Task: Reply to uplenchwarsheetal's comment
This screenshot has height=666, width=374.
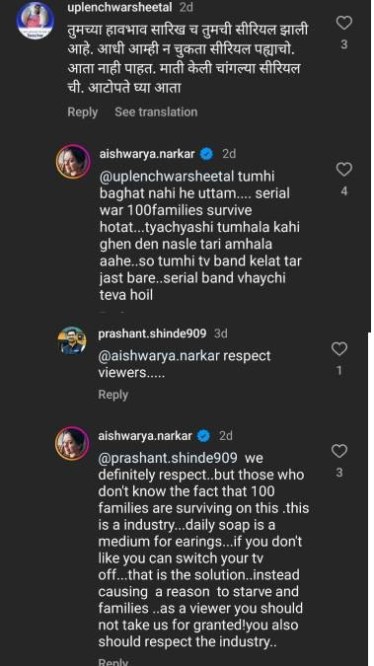Action: 82,112
